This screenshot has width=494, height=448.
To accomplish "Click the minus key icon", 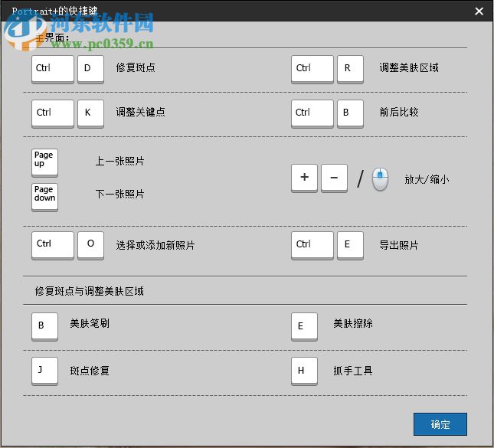I will 334,178.
